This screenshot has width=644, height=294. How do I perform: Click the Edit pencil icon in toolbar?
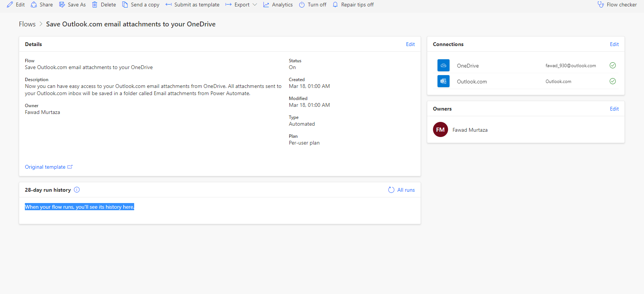coord(10,5)
